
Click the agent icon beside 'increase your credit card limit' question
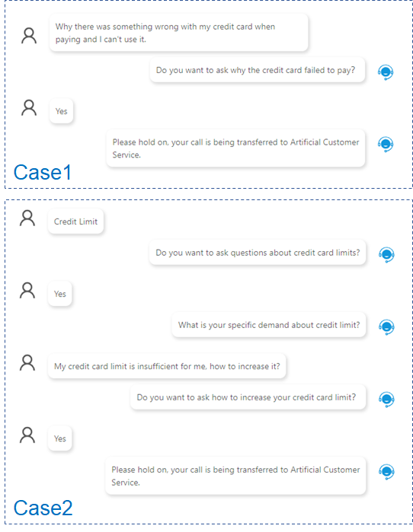point(386,399)
